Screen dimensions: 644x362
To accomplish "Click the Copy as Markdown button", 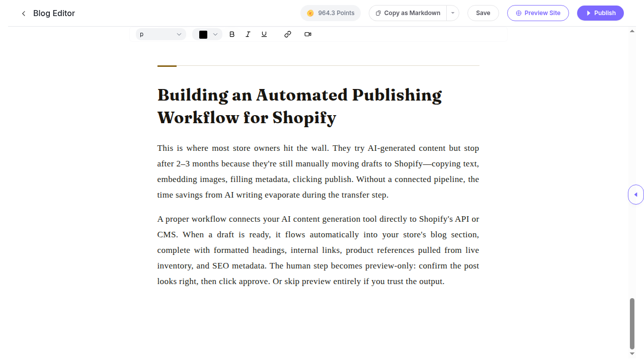I will tap(408, 13).
